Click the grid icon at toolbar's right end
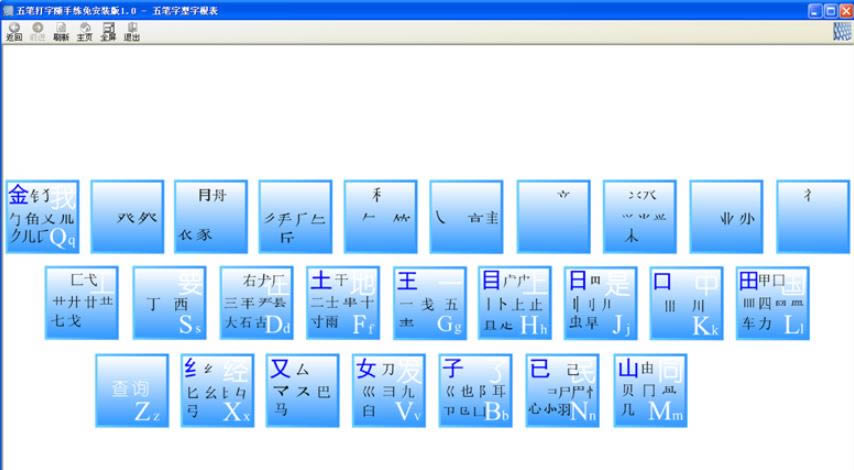The width and height of the screenshot is (854, 470). pos(842,31)
